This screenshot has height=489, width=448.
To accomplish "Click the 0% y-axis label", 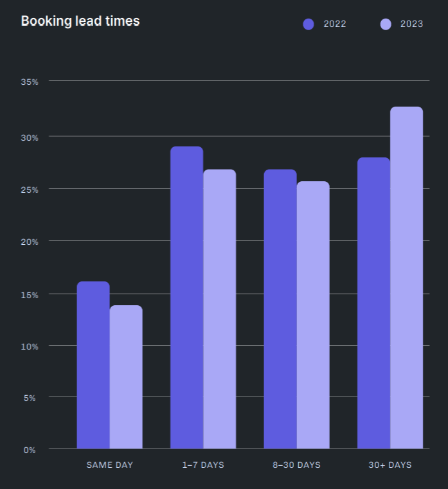I will coord(30,450).
